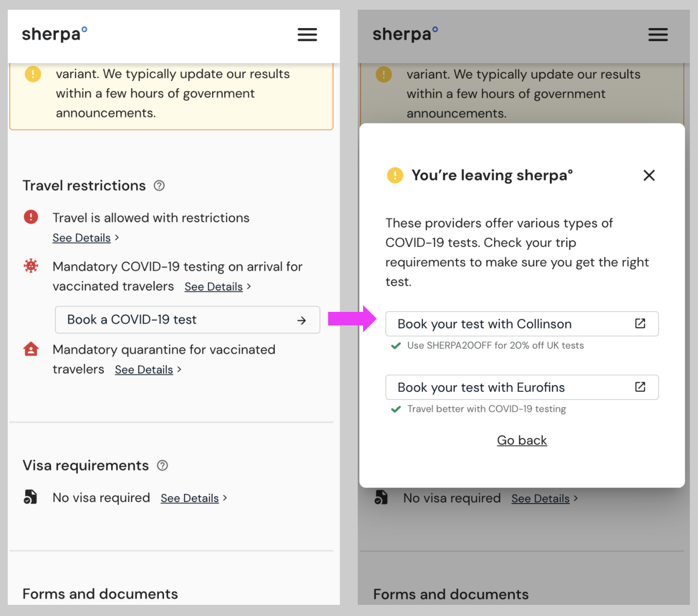Click the Visa requirements help icon
Image resolution: width=698 pixels, height=616 pixels.
(x=163, y=466)
